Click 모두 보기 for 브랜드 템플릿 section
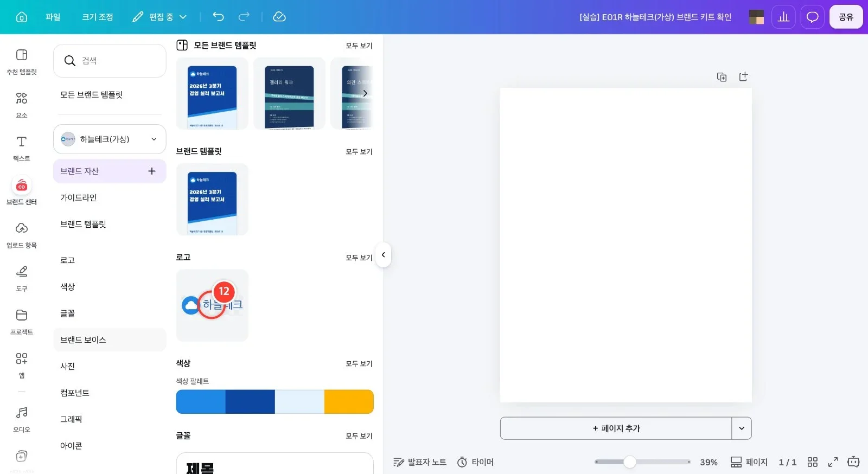 359,151
